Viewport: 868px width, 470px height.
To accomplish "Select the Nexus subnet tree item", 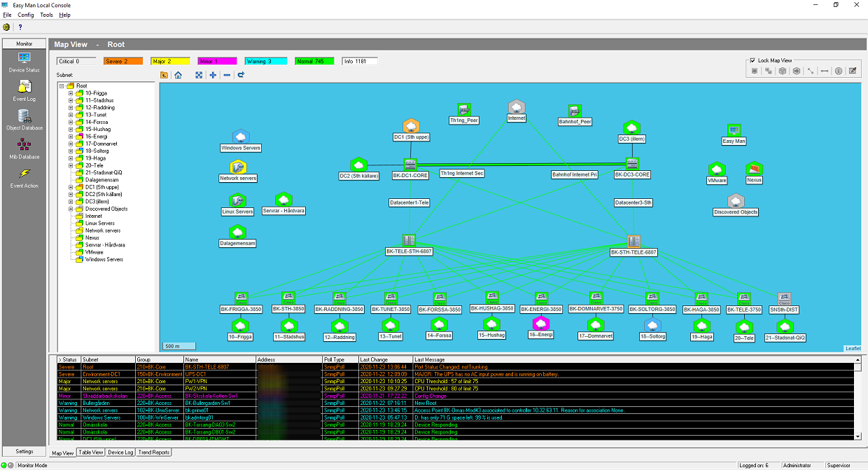I will [x=92, y=237].
